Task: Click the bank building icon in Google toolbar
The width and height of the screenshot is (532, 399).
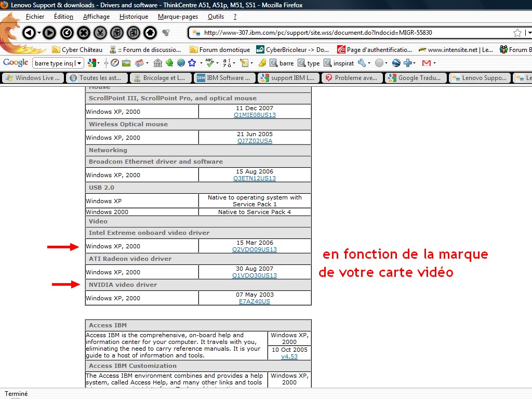Action: (x=158, y=63)
